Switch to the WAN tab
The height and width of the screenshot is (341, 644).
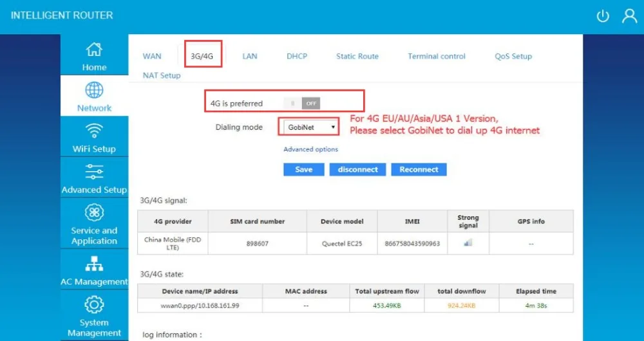tap(152, 56)
